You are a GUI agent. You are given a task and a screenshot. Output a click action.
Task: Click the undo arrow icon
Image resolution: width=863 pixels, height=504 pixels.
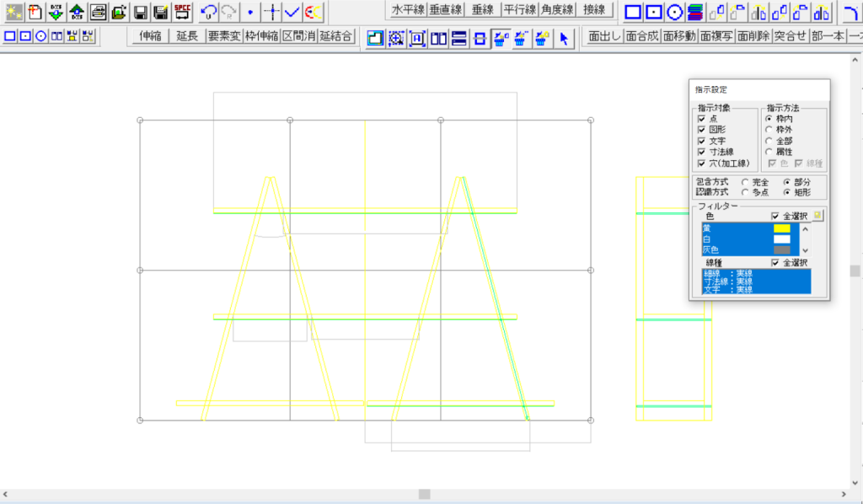pos(208,12)
